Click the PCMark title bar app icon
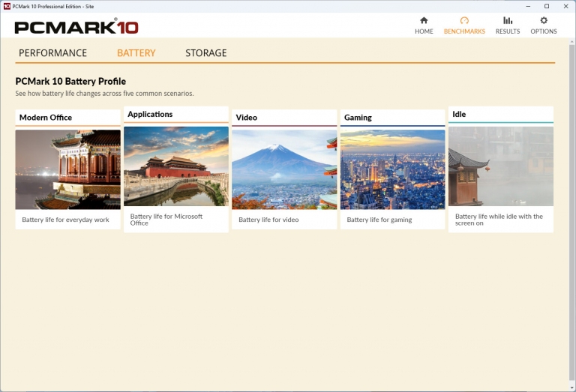The image size is (576, 392). [x=7, y=6]
